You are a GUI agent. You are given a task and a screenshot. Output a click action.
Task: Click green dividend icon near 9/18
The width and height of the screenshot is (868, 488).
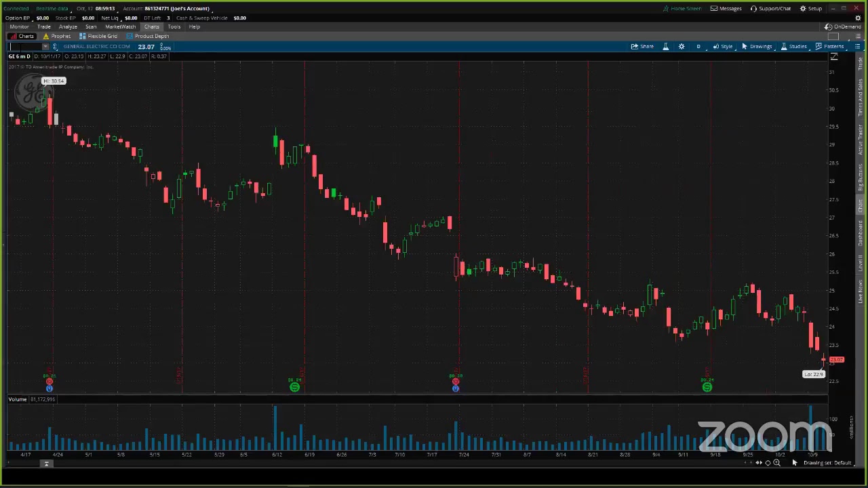[707, 387]
